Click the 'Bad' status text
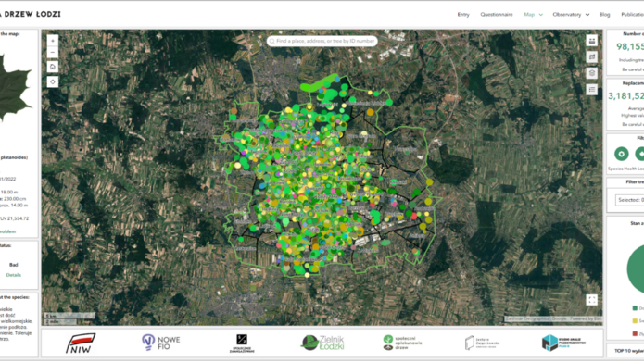 [14, 265]
